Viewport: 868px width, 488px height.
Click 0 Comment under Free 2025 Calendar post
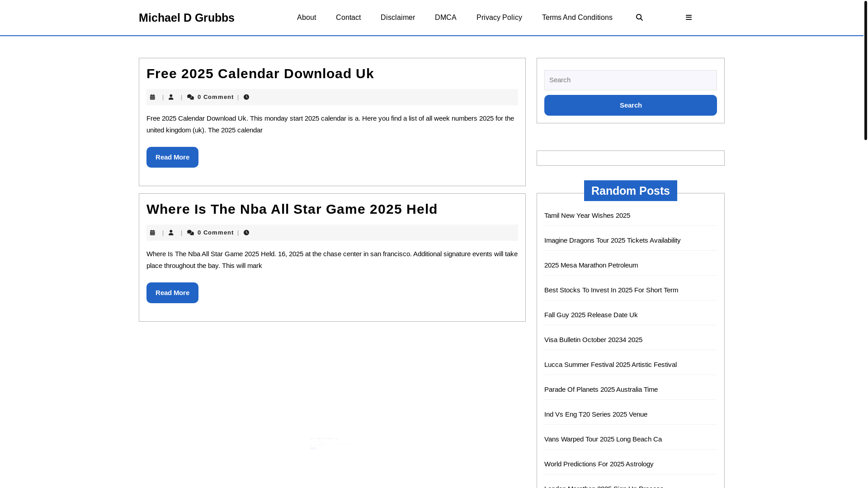click(x=216, y=97)
